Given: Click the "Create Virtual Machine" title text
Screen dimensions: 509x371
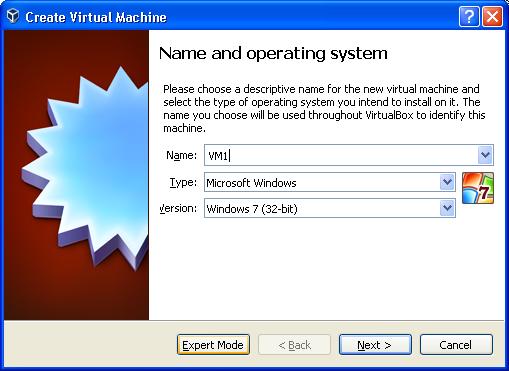Looking at the screenshot, I should (96, 17).
